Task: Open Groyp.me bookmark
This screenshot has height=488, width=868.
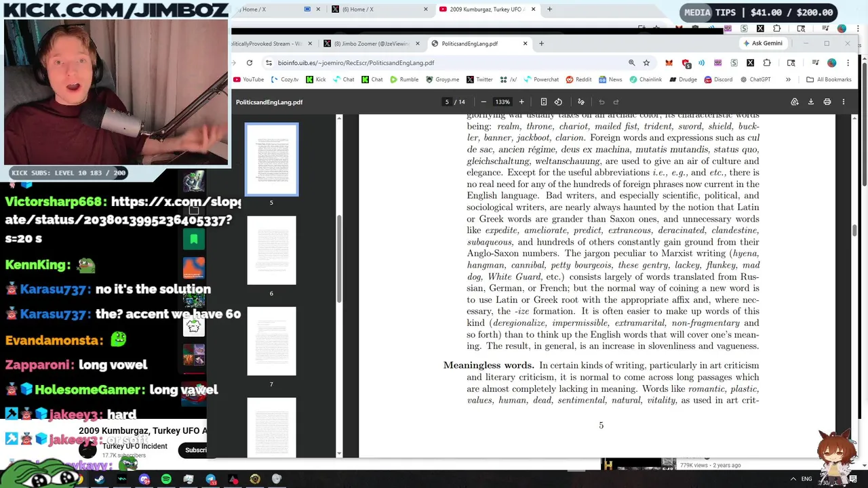Action: [442, 79]
